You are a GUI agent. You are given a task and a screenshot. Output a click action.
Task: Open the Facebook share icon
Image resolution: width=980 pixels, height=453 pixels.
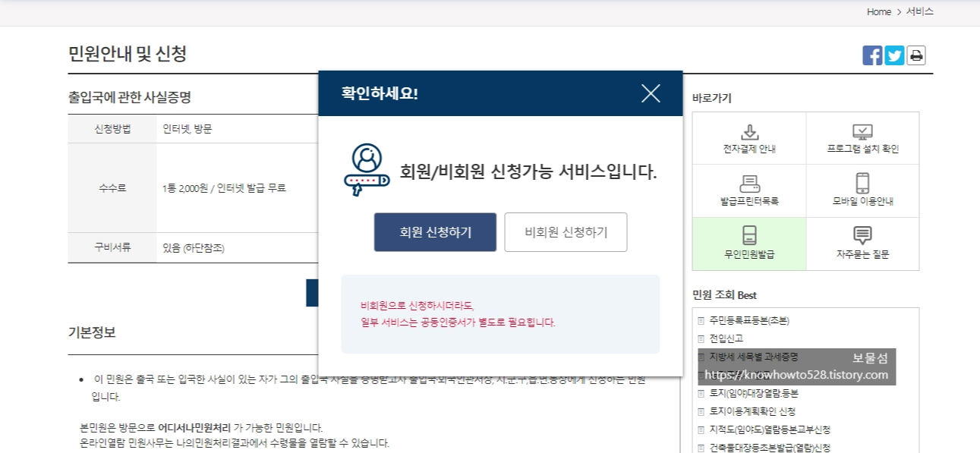tap(871, 55)
